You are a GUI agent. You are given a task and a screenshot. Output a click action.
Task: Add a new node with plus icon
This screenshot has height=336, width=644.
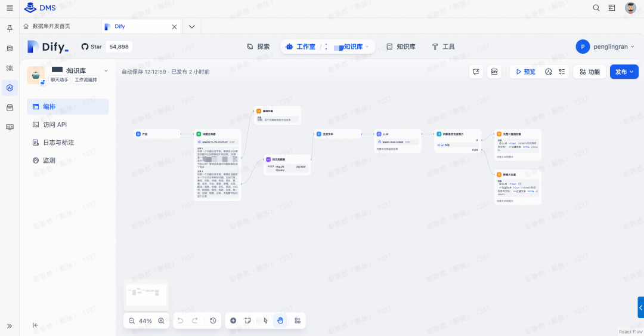(x=233, y=321)
